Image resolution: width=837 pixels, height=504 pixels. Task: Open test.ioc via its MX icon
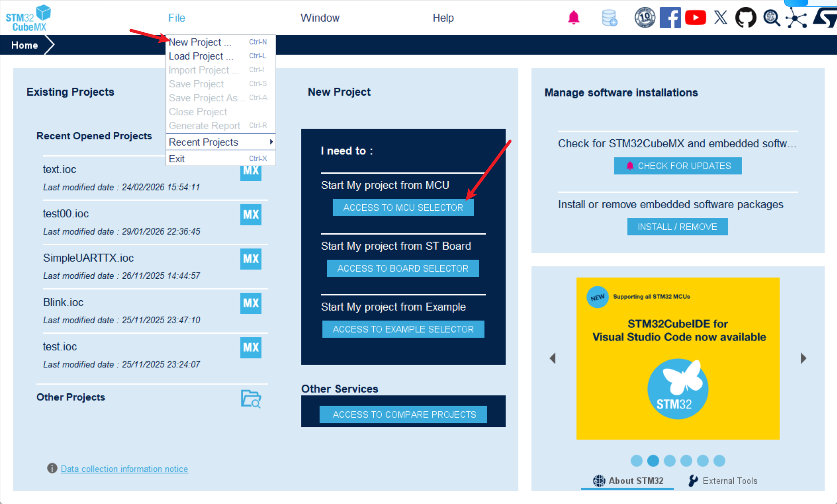pos(251,347)
